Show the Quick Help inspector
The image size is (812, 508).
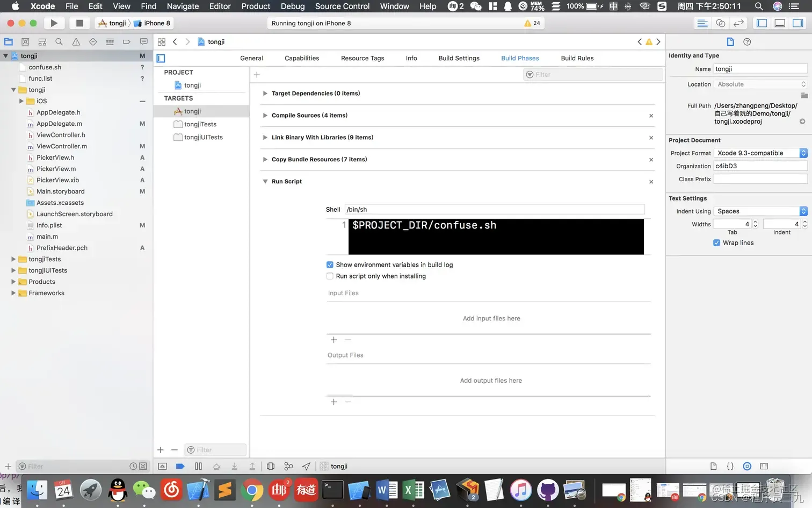(x=747, y=42)
